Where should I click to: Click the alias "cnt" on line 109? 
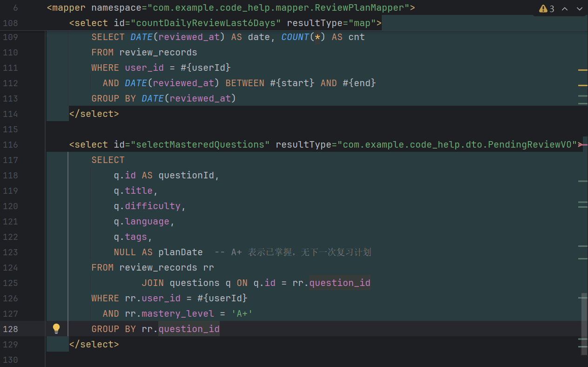(357, 37)
